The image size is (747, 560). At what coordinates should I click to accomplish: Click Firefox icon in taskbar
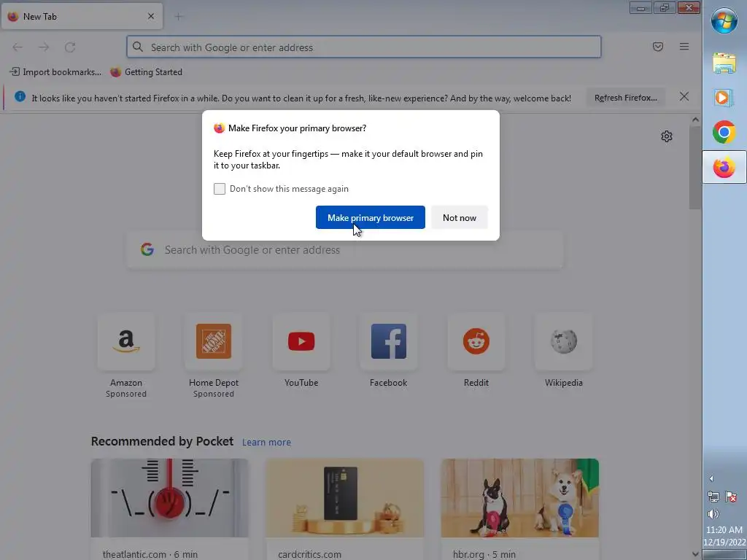724,167
